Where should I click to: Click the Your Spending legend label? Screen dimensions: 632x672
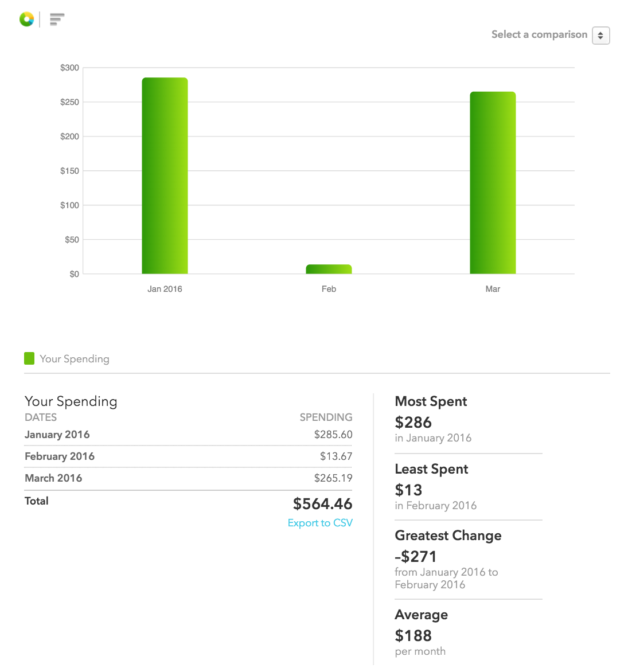[75, 359]
